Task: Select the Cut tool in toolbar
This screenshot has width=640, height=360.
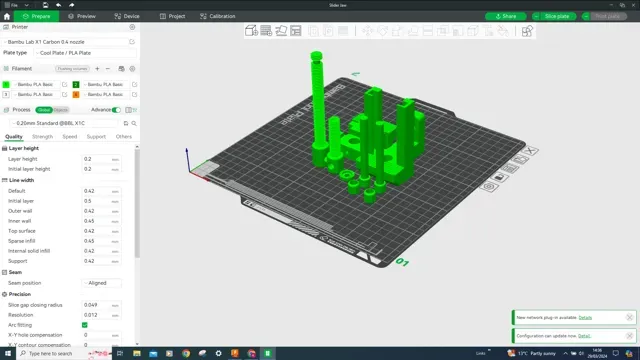Action: click(428, 31)
